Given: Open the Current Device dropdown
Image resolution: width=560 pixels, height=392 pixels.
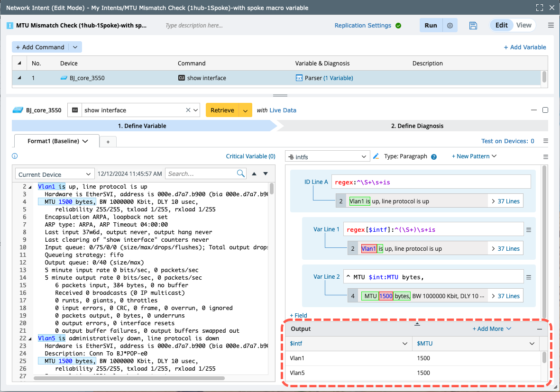Looking at the screenshot, I should (55, 174).
